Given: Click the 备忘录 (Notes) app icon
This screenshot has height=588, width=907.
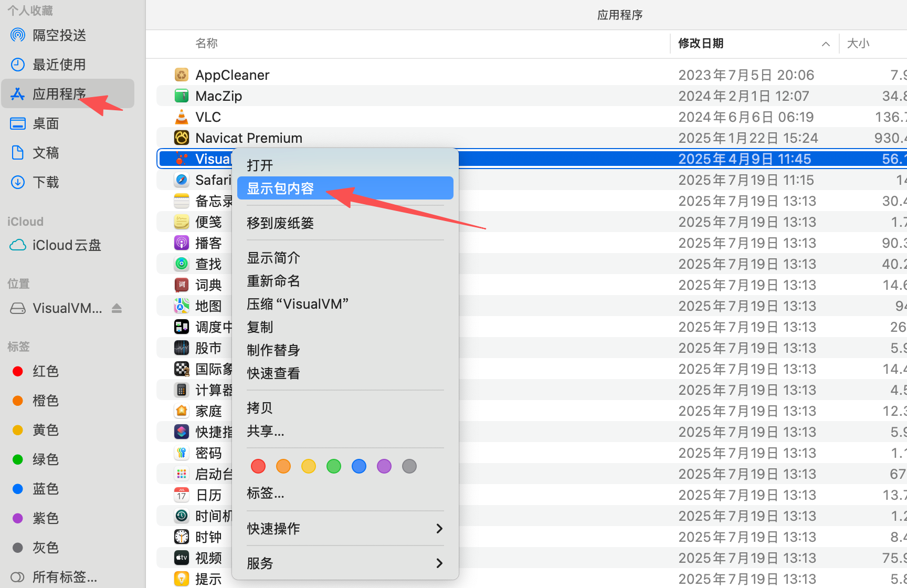Looking at the screenshot, I should click(182, 201).
